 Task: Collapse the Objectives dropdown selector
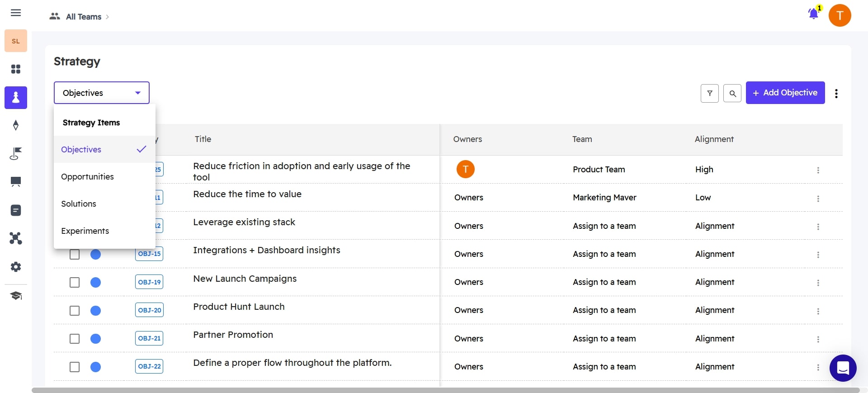102,93
